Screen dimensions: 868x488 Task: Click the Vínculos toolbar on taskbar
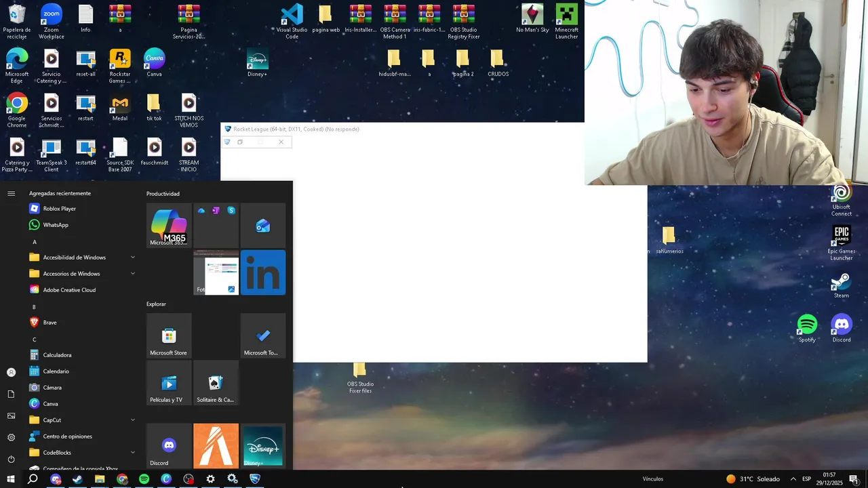[x=653, y=479]
